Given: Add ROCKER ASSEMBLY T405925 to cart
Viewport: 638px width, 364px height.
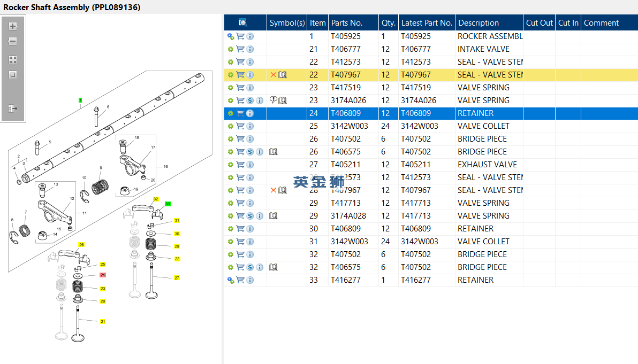Looking at the screenshot, I should 240,36.
